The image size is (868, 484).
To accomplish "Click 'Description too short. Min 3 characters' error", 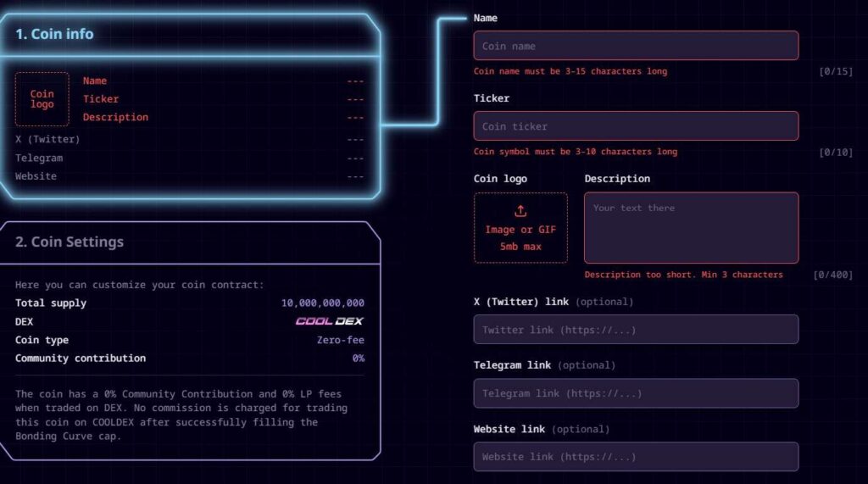I will pos(684,275).
